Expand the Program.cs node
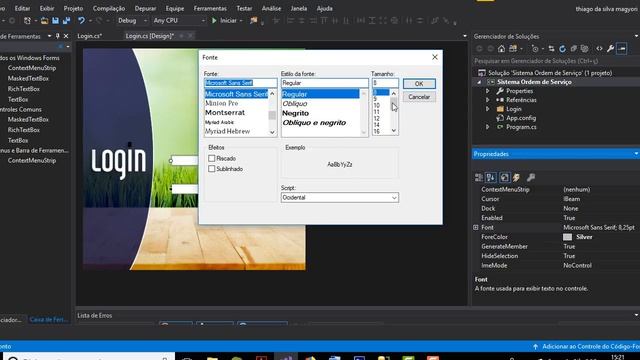The width and height of the screenshot is (640, 360). click(488, 127)
